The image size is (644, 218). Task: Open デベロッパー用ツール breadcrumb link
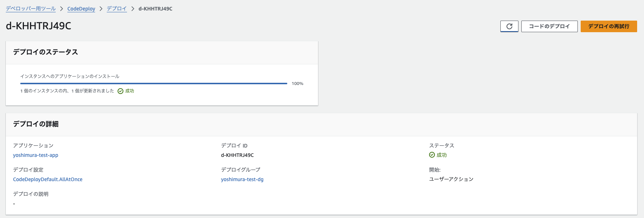pyautogui.click(x=31, y=9)
